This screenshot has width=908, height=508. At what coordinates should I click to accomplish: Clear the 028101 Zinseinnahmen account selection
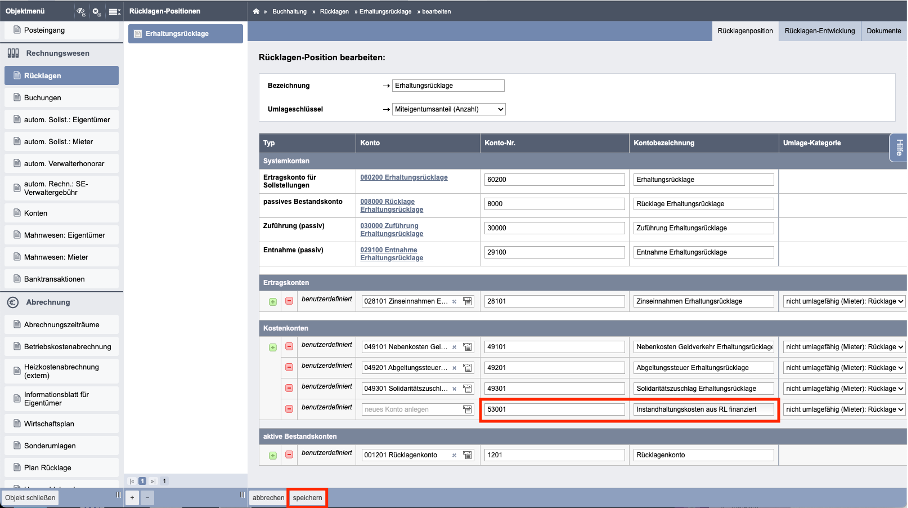point(454,301)
